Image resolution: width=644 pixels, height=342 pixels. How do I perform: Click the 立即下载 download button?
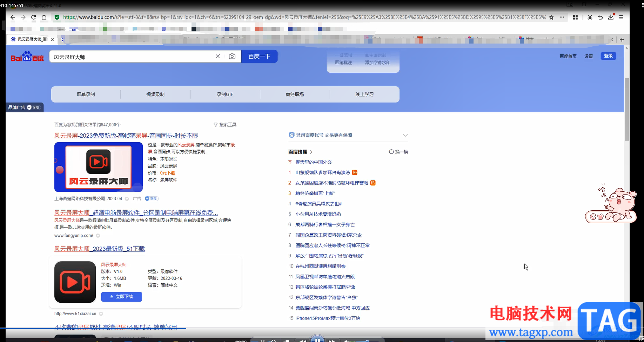122,297
